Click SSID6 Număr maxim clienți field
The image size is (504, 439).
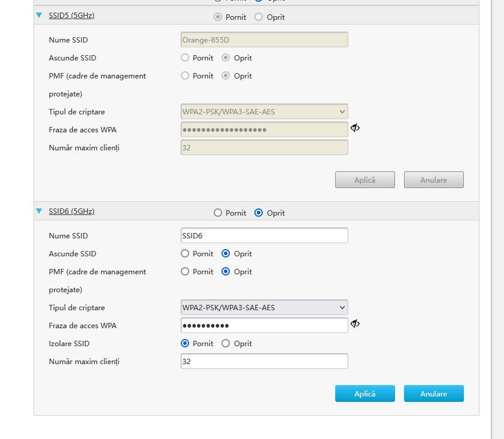click(x=264, y=362)
